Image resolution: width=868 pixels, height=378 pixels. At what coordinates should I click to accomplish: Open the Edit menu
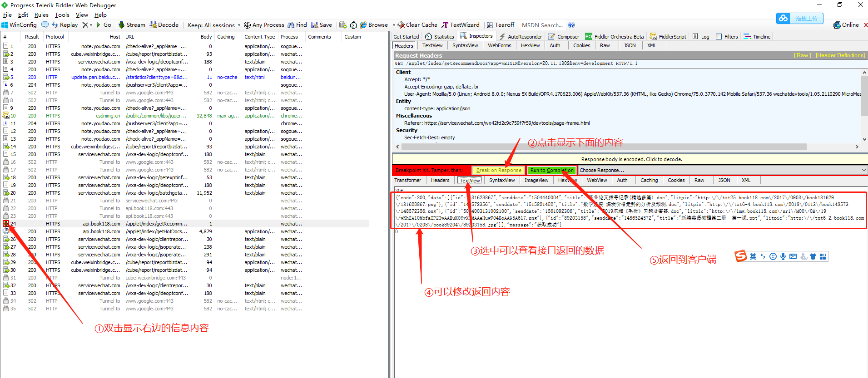tap(23, 15)
